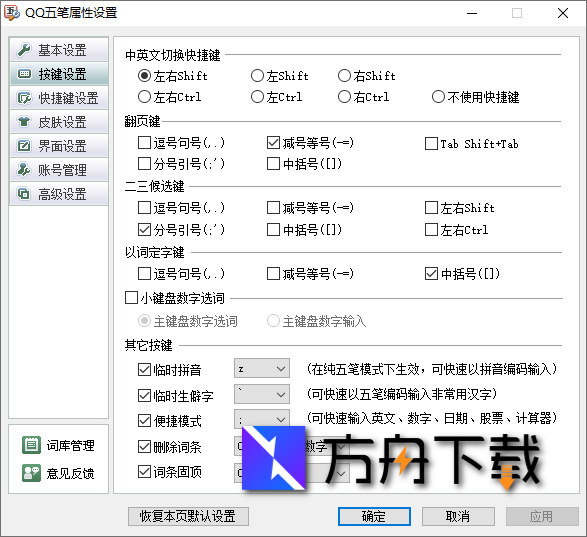The width and height of the screenshot is (587, 537).
Task: Click the 词库管理 notebook icon
Action: pos(31,445)
